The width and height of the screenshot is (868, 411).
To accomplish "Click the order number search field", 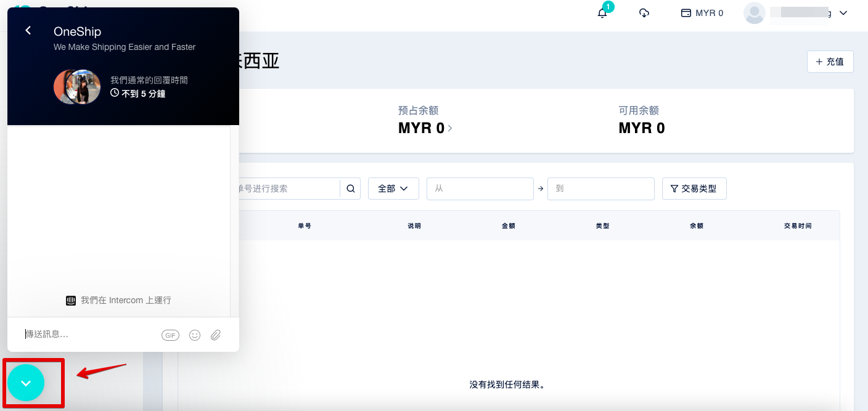I will tap(287, 189).
